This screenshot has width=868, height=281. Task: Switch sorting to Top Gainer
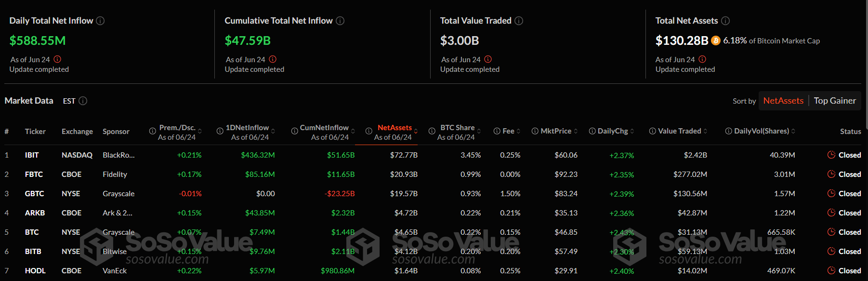835,101
